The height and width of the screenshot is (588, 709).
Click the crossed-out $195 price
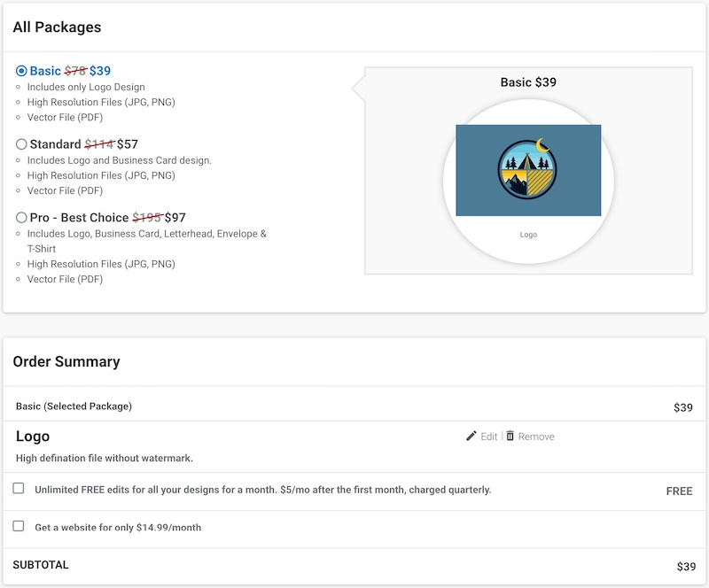tap(147, 217)
